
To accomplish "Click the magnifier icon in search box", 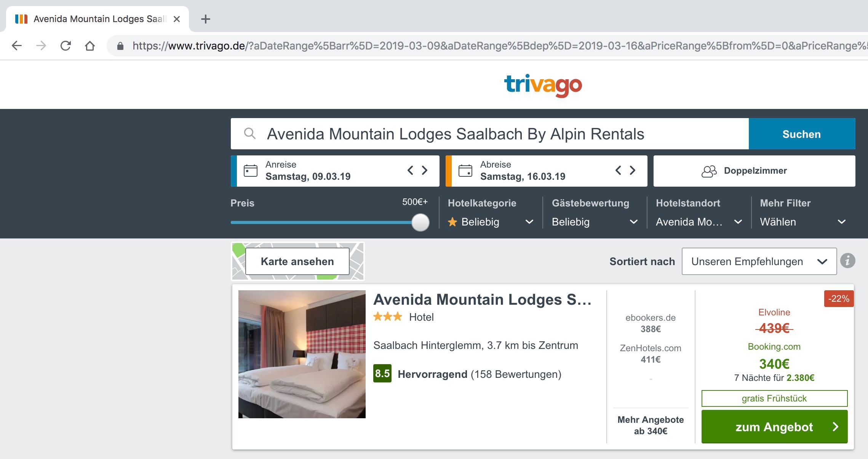I will coord(250,133).
